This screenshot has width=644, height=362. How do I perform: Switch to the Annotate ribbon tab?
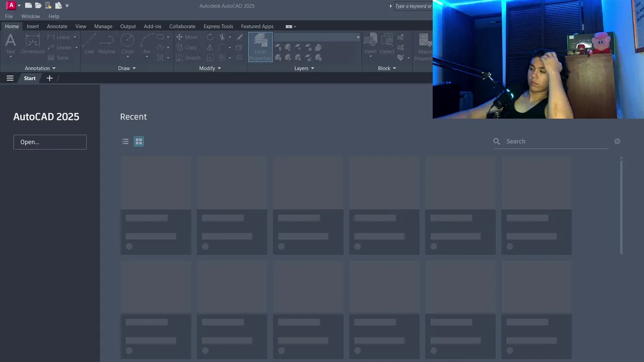pyautogui.click(x=57, y=27)
